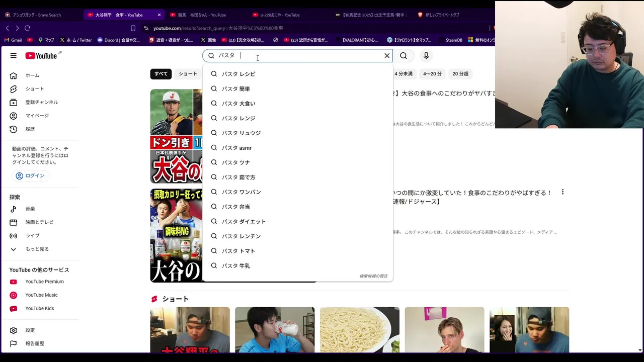Start voice search with microphone icon

(426, 56)
